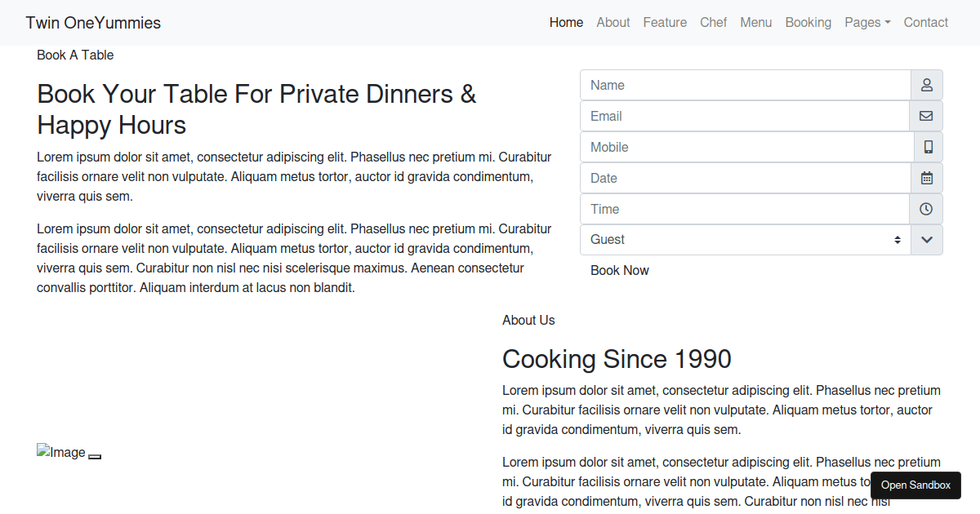Navigate to the Feature section
Viewport: 980px width, 514px height.
665,23
